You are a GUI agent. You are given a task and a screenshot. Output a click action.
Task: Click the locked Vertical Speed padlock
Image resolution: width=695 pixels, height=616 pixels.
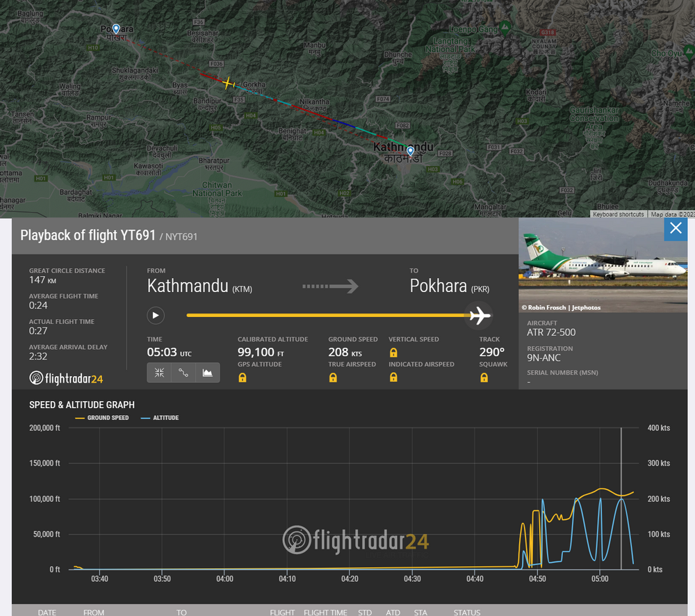[393, 352]
